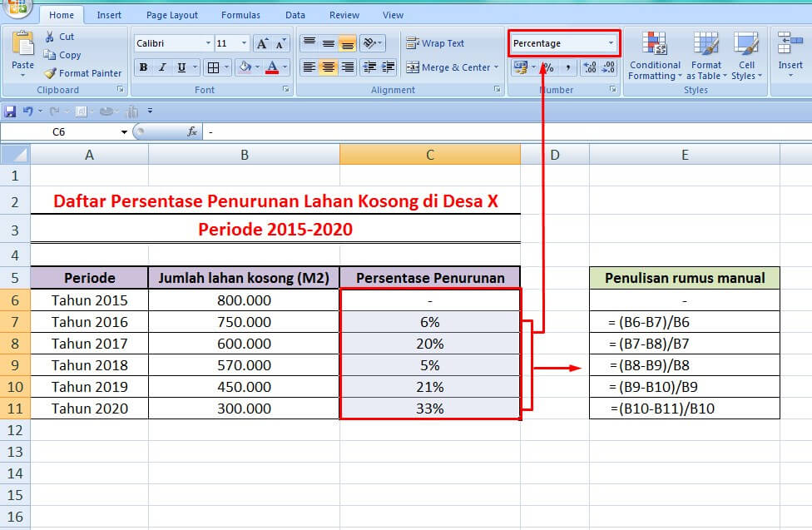This screenshot has height=530, width=812.
Task: Open the Review ribbon tab
Action: tap(344, 14)
